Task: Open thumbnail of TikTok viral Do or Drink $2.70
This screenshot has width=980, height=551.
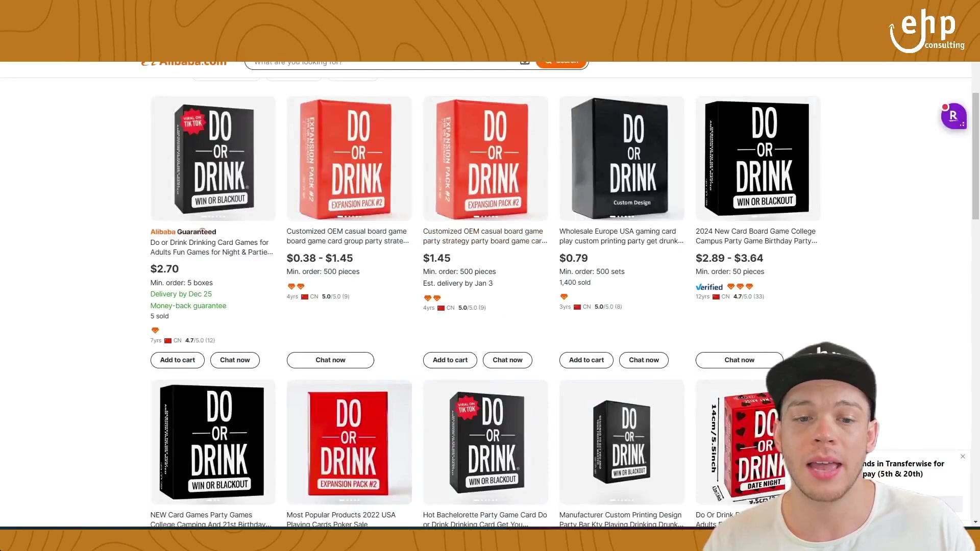Action: (x=213, y=158)
